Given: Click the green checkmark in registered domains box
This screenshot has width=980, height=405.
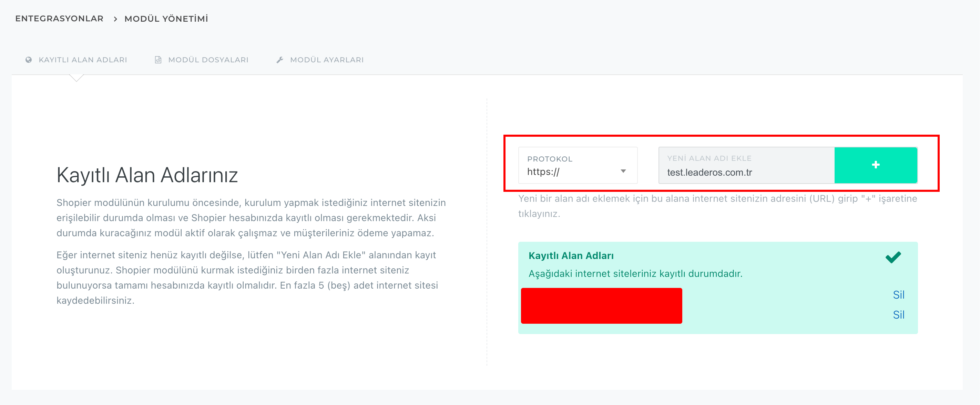Looking at the screenshot, I should (893, 257).
